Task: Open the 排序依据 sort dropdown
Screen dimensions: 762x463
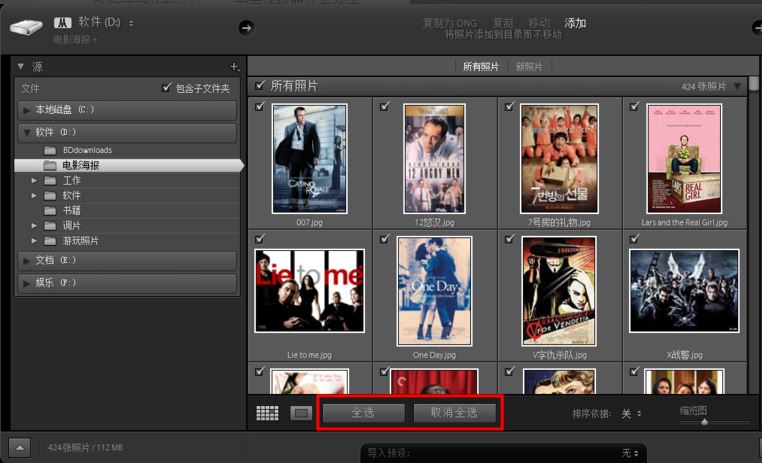Action: pyautogui.click(x=631, y=413)
